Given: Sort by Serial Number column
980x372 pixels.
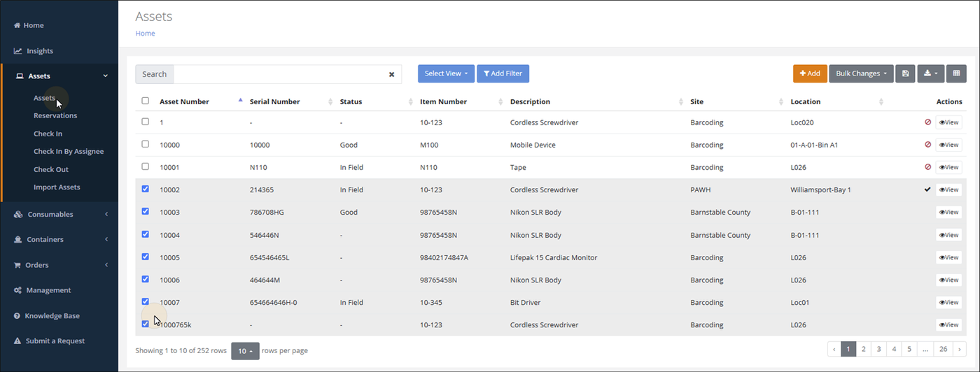Looking at the screenshot, I should click(330, 102).
